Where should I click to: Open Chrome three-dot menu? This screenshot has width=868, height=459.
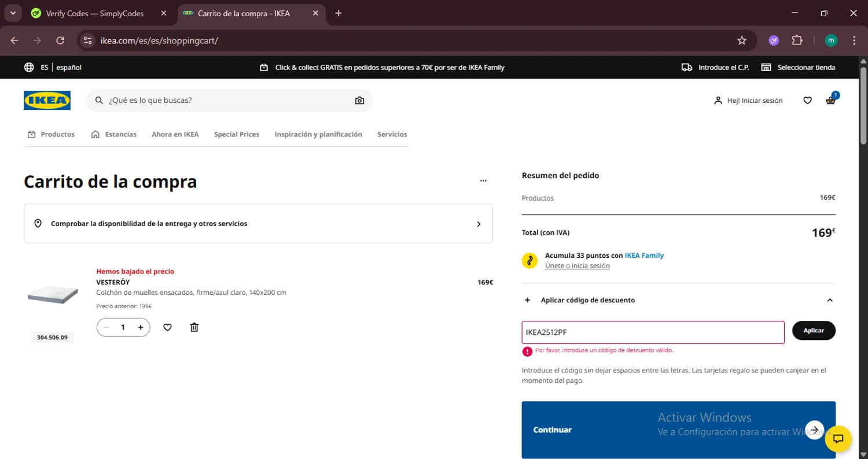tap(854, 40)
